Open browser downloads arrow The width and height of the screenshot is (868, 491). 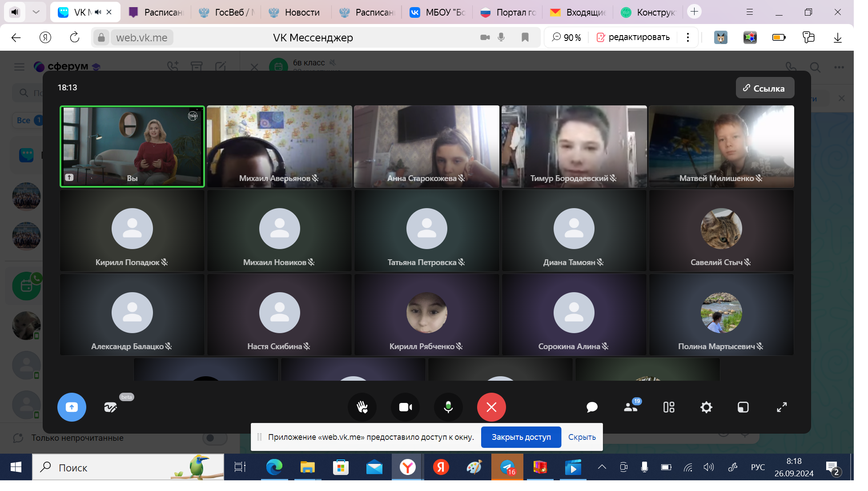(838, 38)
